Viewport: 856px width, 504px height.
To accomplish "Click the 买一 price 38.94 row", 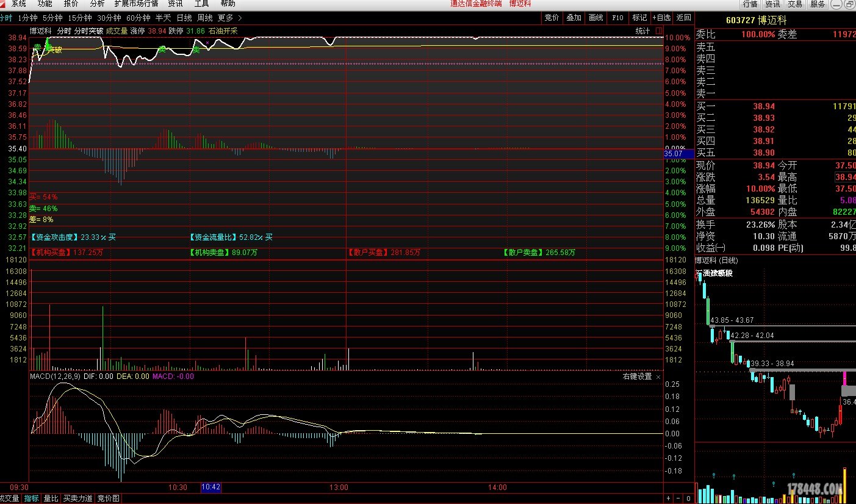I will pos(775,106).
